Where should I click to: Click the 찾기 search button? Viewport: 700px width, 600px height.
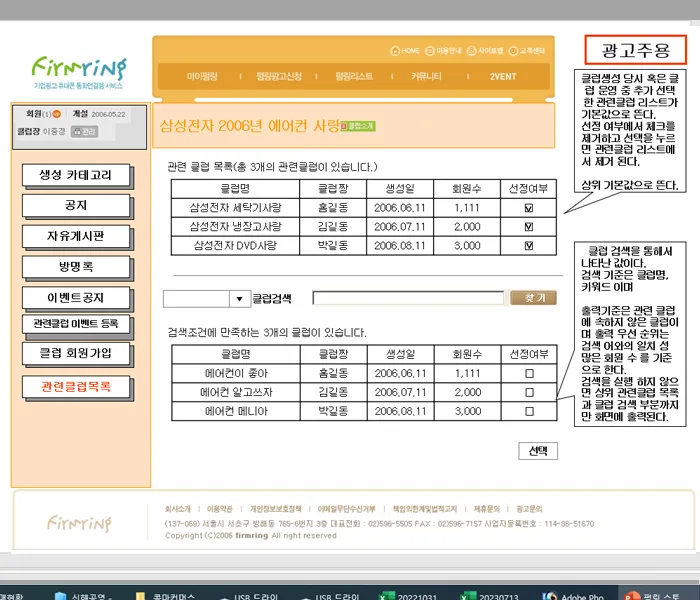pyautogui.click(x=533, y=298)
